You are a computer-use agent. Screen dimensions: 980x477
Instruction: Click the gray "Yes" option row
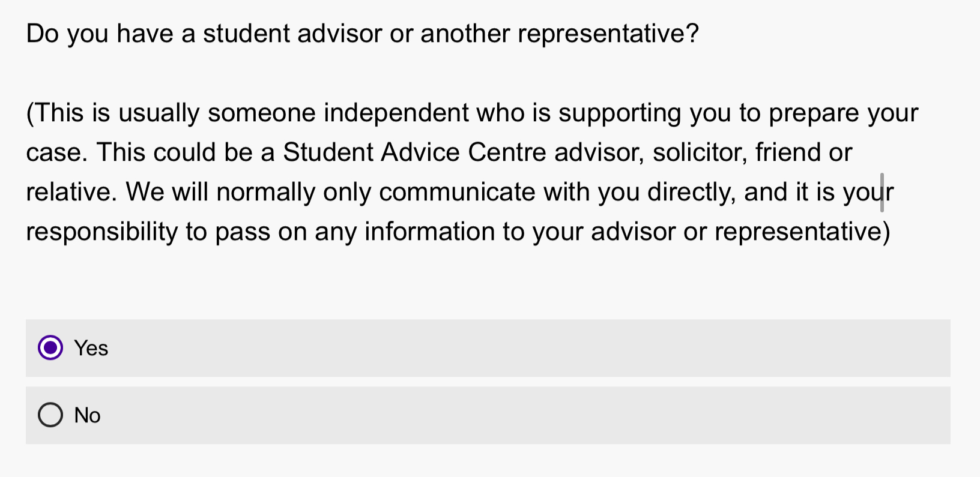pyautogui.click(x=420, y=348)
